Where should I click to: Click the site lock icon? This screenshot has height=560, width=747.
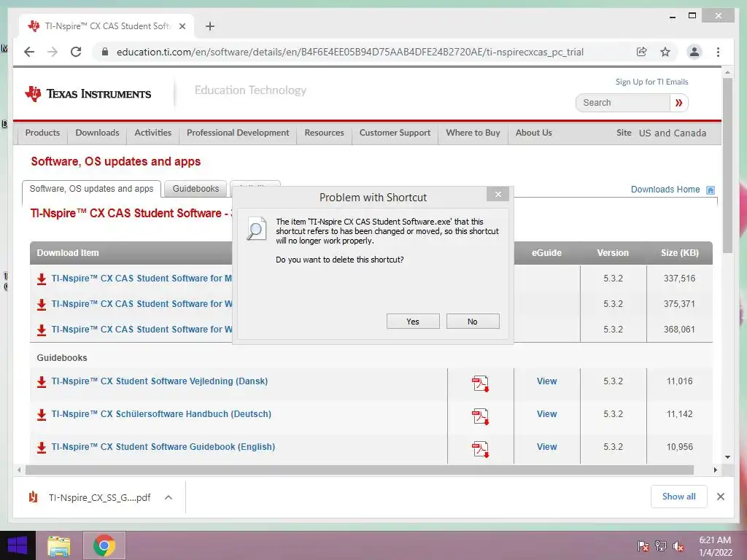tap(105, 52)
